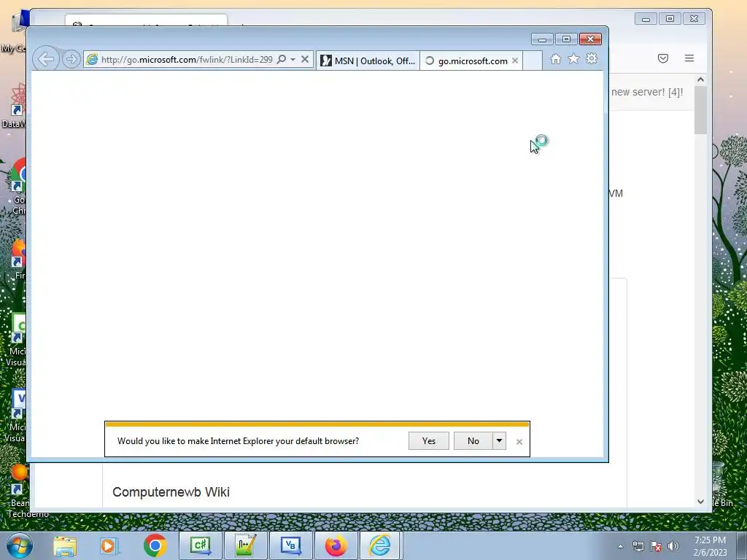This screenshot has height=560, width=747.
Task: Click the Internet Explorer forward arrow
Action: click(71, 59)
